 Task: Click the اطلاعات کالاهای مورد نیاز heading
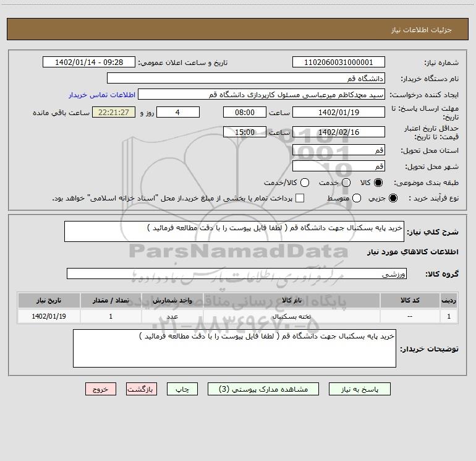[413, 252]
